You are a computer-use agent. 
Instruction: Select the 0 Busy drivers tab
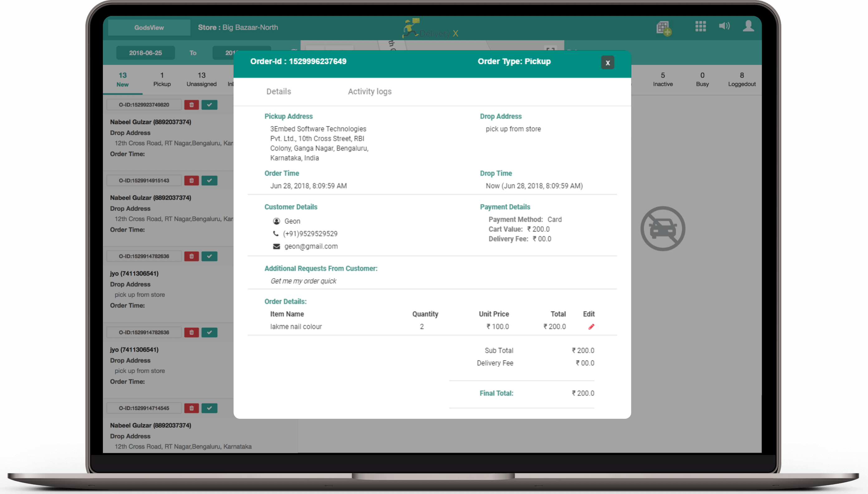(702, 79)
